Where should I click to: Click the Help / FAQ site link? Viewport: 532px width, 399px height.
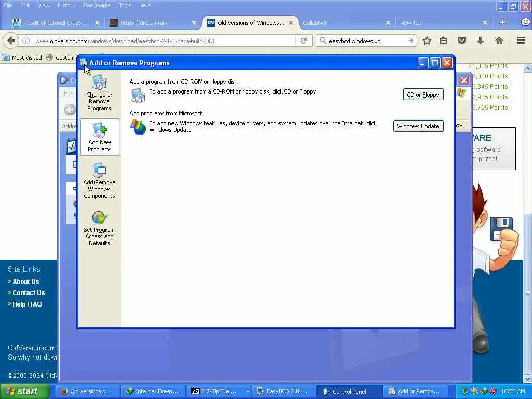(27, 304)
